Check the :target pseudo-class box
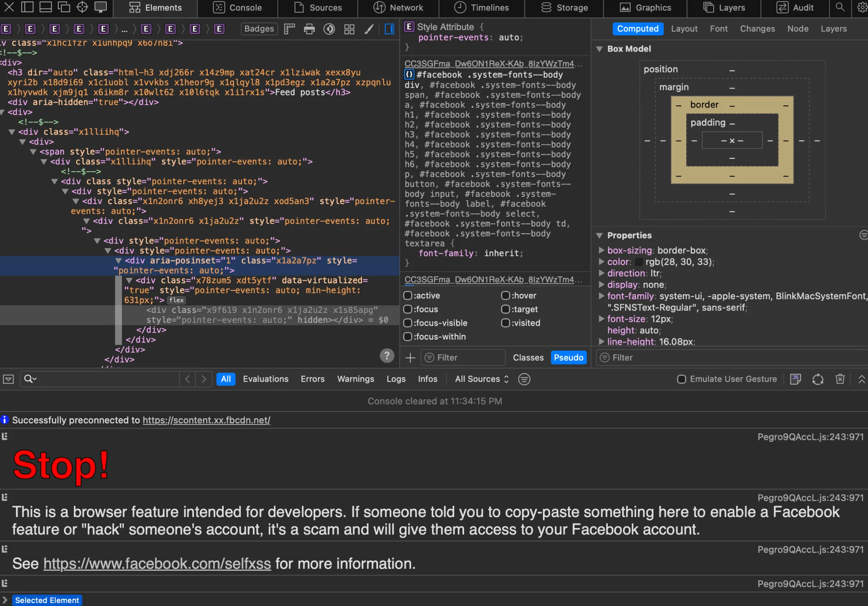Viewport: 868px width, 606px height. tap(505, 309)
